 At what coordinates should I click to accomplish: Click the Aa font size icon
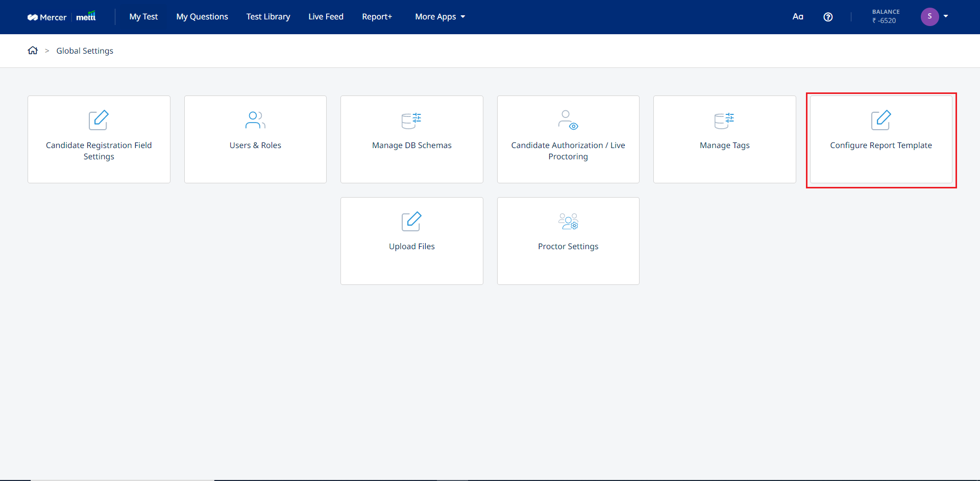(x=798, y=17)
